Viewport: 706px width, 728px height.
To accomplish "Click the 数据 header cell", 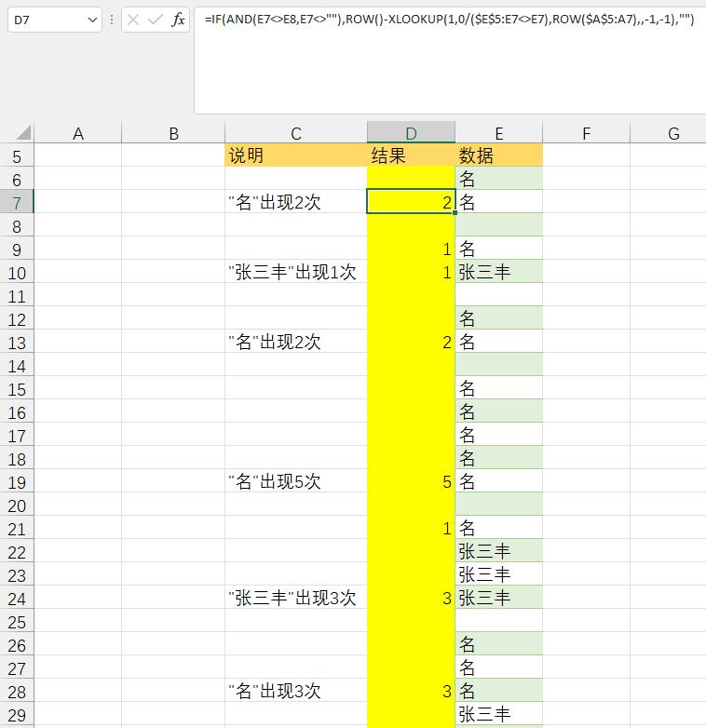I will click(x=498, y=155).
